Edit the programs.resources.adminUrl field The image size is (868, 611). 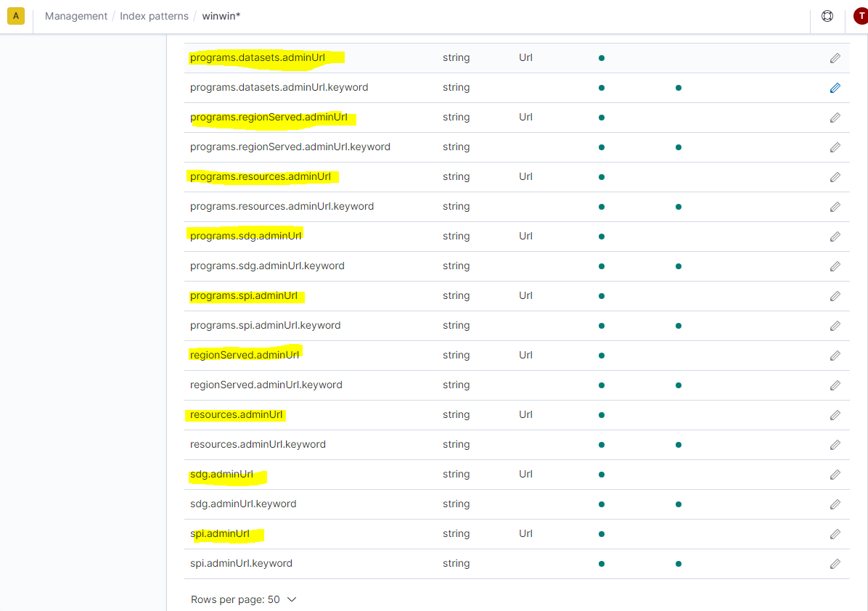tap(835, 176)
